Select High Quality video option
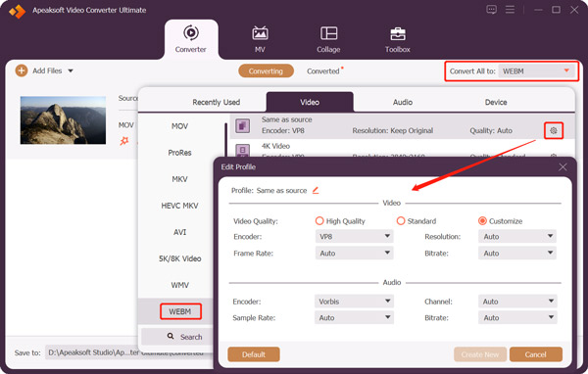 [319, 221]
